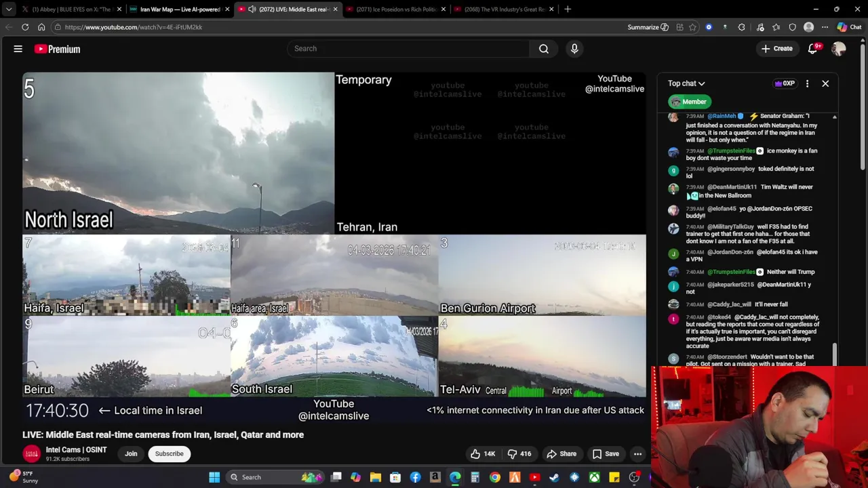Viewport: 868px width, 488px height.
Task: Expand the Top chat dropdown
Action: click(x=686, y=83)
